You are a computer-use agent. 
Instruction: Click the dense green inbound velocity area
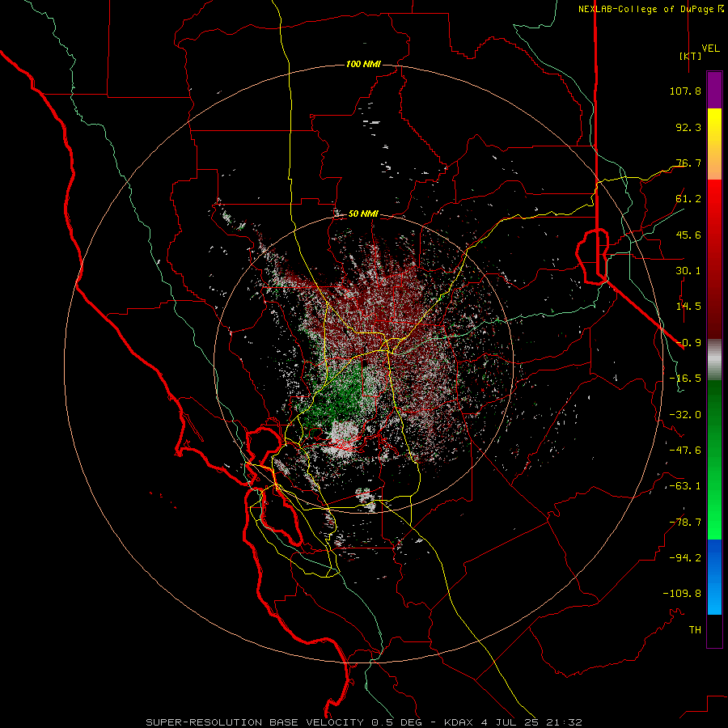pyautogui.click(x=341, y=395)
